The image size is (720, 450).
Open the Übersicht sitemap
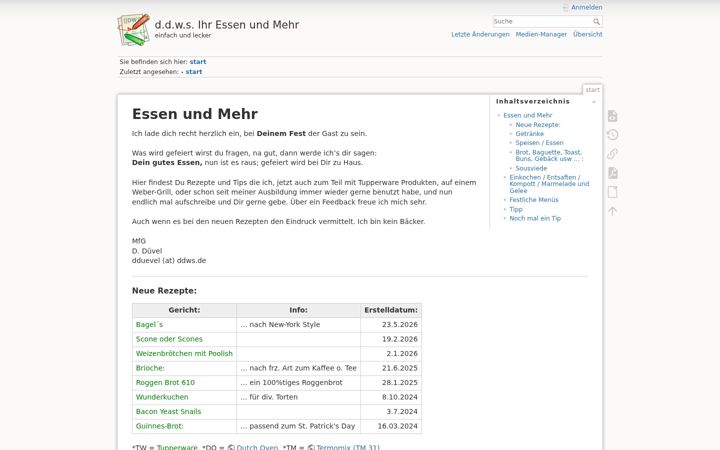(587, 34)
